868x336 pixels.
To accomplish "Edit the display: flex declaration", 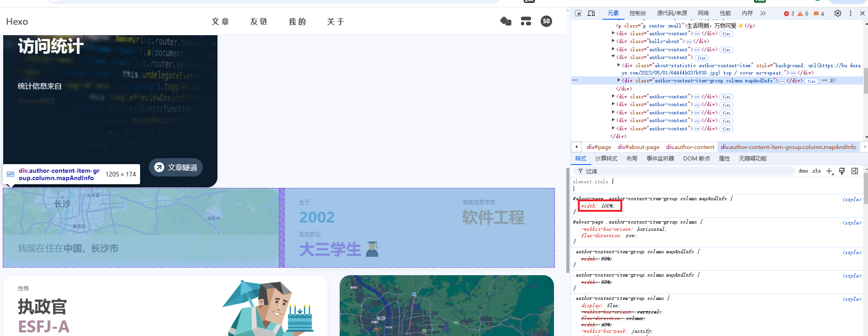I will click(601, 305).
